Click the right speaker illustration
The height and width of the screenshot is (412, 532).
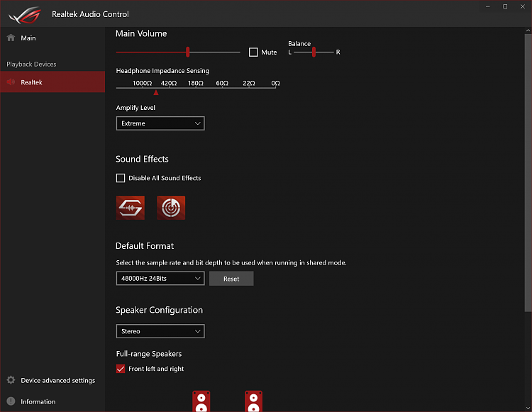[253, 401]
